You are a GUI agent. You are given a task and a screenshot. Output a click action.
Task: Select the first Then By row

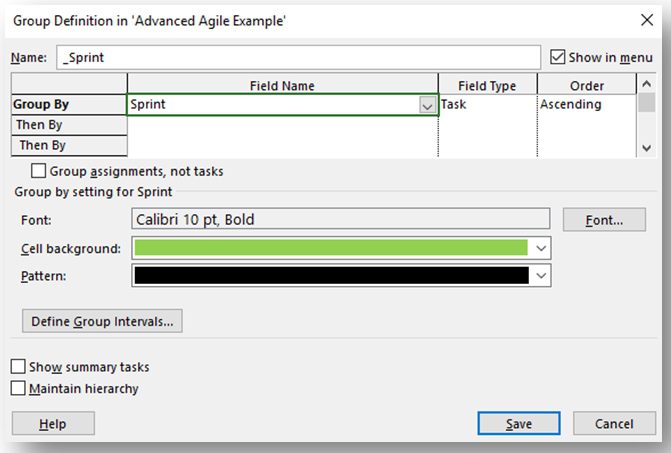(69, 125)
